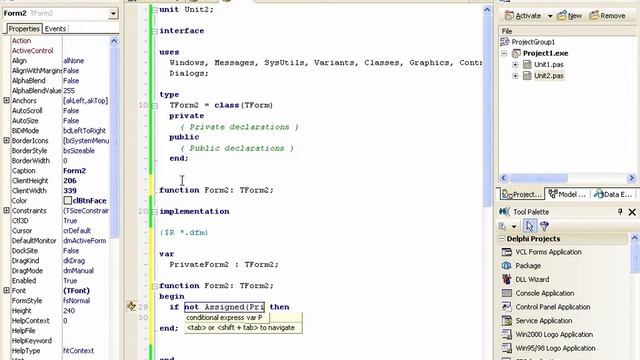Click the Tool Palette title icon

coord(504,212)
